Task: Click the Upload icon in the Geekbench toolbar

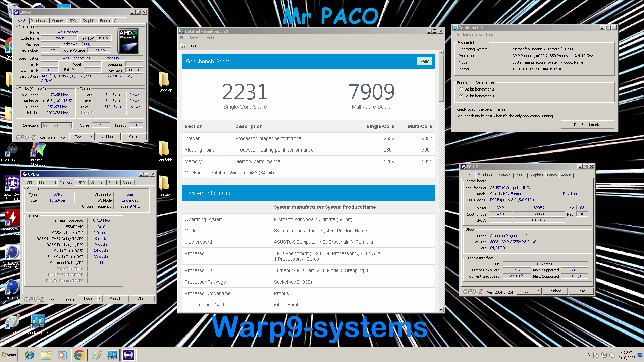Action: [x=183, y=46]
